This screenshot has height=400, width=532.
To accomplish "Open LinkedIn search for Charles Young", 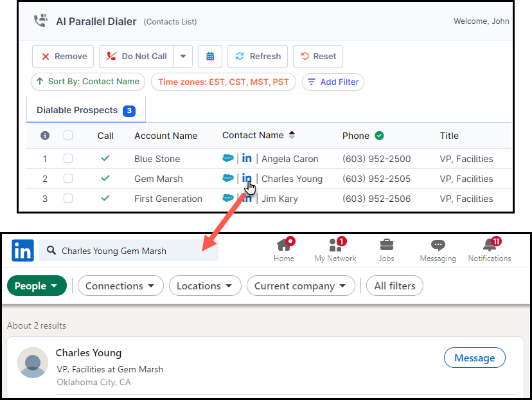I will point(247,178).
